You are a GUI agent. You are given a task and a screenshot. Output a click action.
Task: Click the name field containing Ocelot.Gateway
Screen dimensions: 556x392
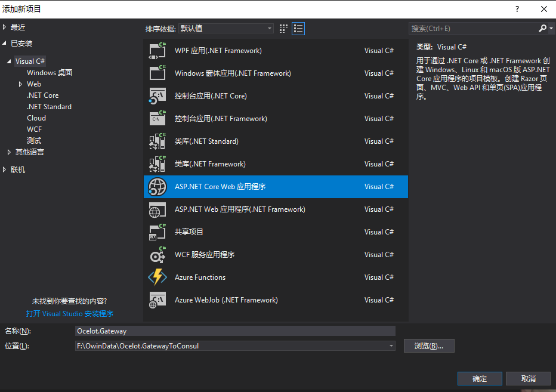click(x=236, y=331)
